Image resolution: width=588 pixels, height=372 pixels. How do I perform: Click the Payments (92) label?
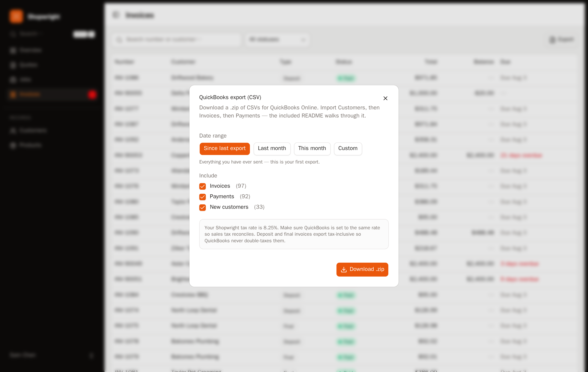pyautogui.click(x=230, y=197)
